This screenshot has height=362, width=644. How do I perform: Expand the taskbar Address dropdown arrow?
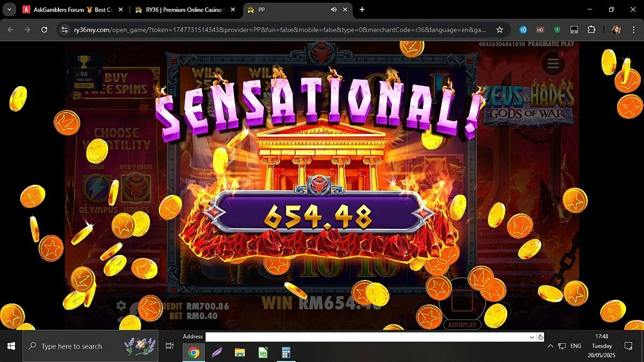(532, 337)
